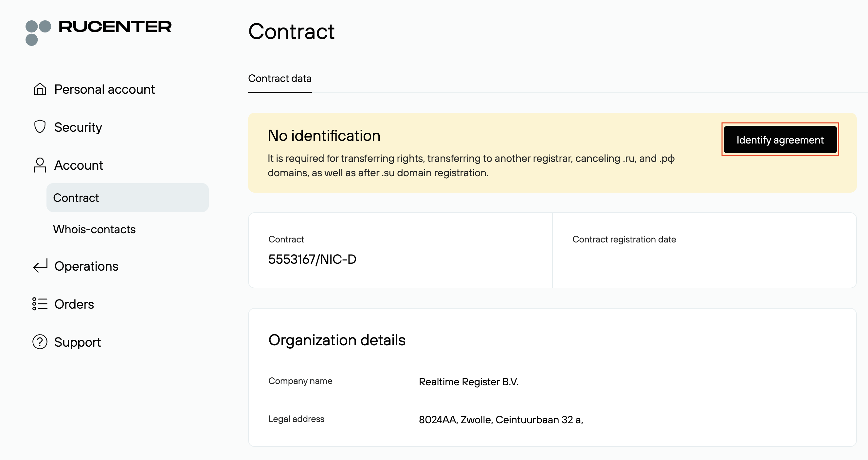Viewport: 868px width, 460px height.
Task: Open Whois-contacts submenu item
Action: [x=94, y=229]
